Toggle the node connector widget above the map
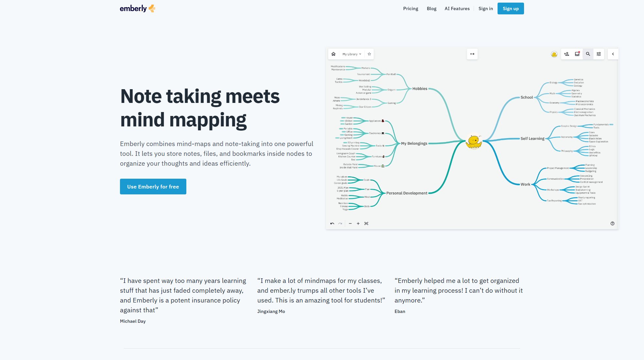The height and width of the screenshot is (360, 644). 472,54
